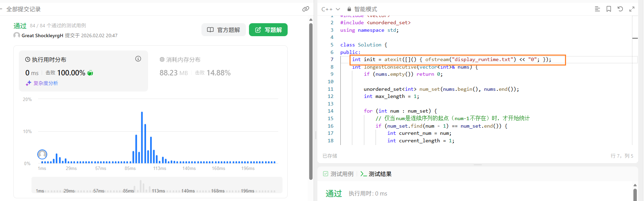Click line number 12 in the gutter
The image size is (644, 201).
(x=330, y=96)
